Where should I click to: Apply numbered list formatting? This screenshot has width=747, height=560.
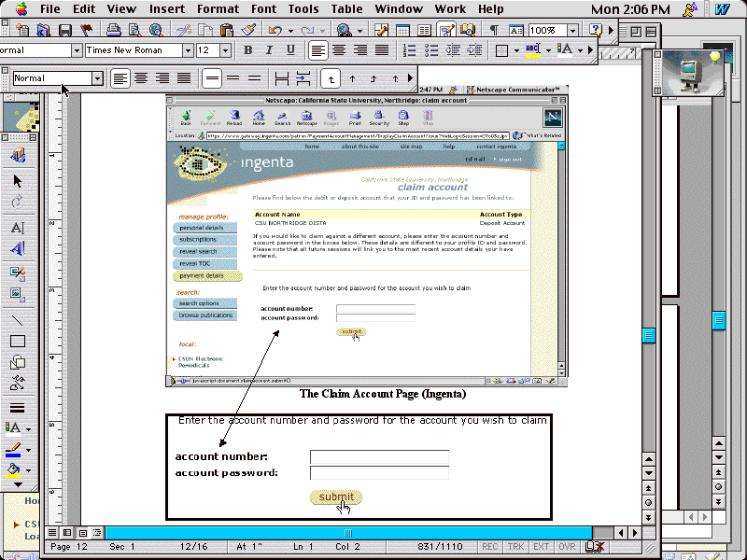pos(409,50)
